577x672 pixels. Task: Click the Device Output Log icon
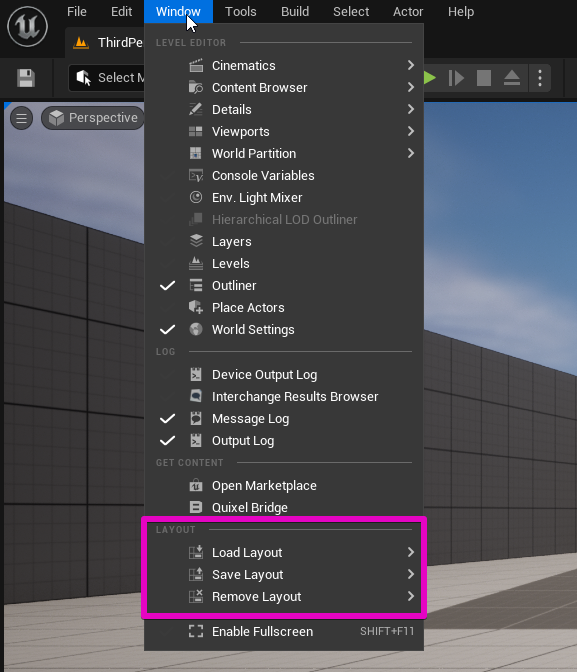pyautogui.click(x=196, y=374)
